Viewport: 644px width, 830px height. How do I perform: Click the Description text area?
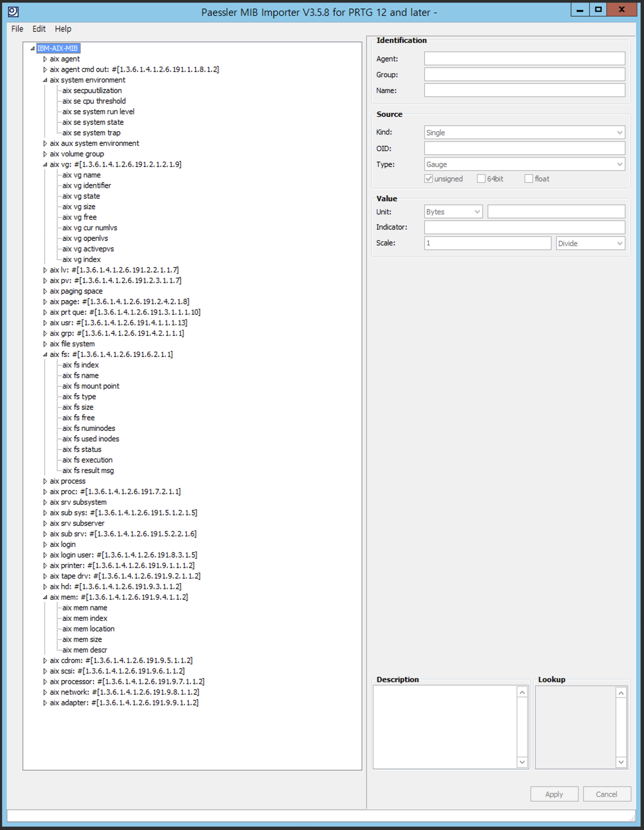(x=445, y=727)
